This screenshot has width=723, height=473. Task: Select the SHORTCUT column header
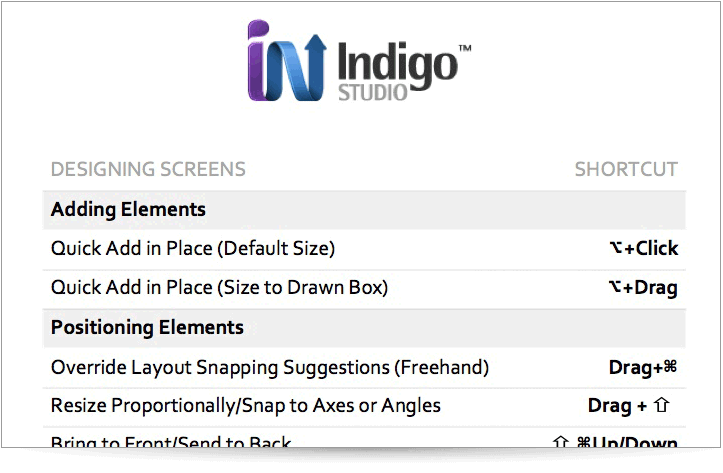(x=626, y=169)
